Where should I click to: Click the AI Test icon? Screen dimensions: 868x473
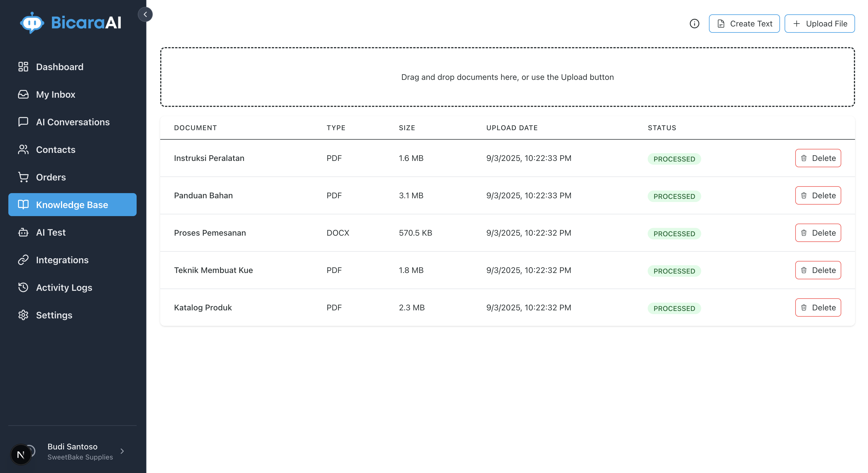[x=23, y=232]
